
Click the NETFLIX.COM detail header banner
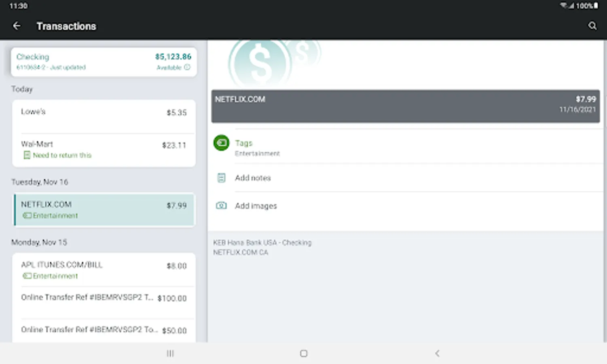pos(406,106)
